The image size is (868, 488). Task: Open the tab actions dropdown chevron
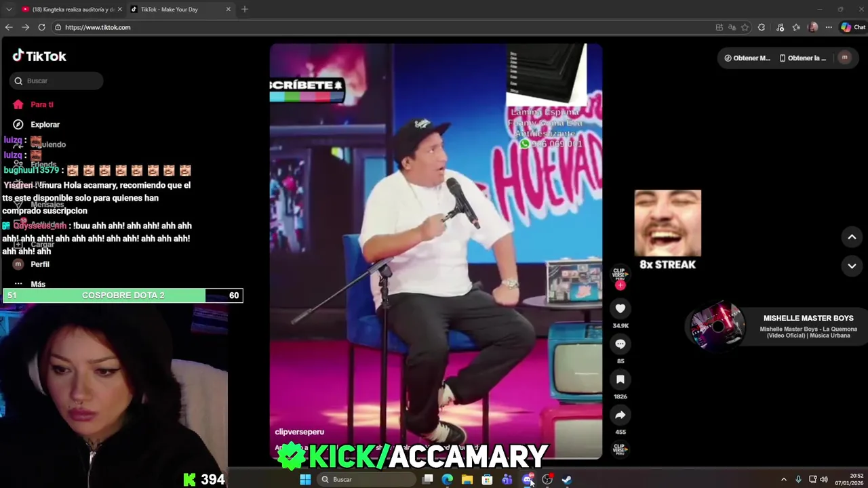9,9
